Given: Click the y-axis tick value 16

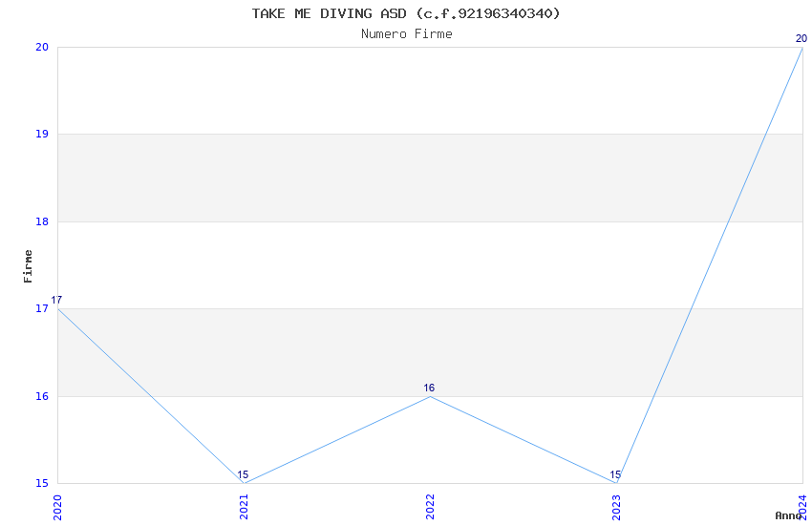Looking at the screenshot, I should pos(42,396).
